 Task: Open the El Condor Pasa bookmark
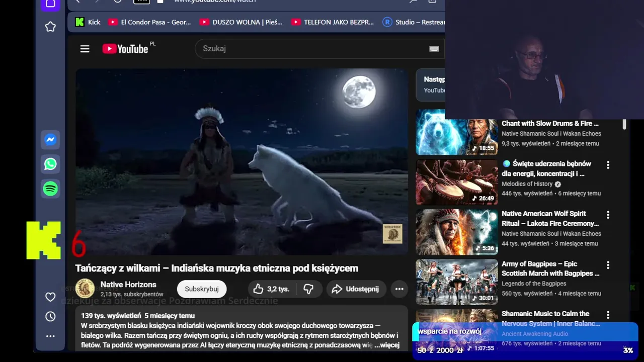(150, 22)
